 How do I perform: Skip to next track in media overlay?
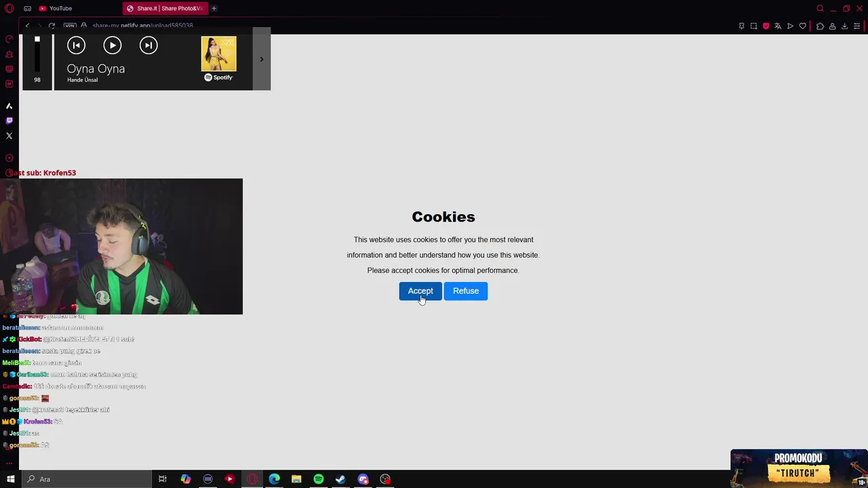tap(149, 45)
